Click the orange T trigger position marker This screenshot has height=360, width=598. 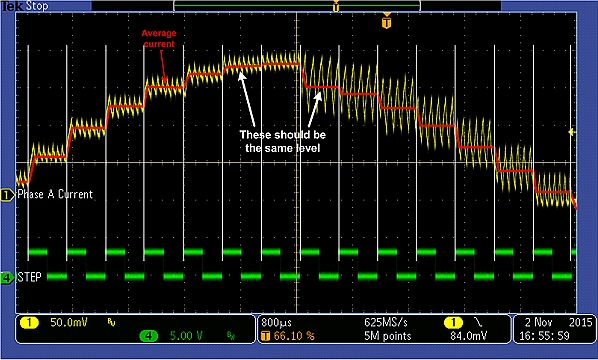387,21
